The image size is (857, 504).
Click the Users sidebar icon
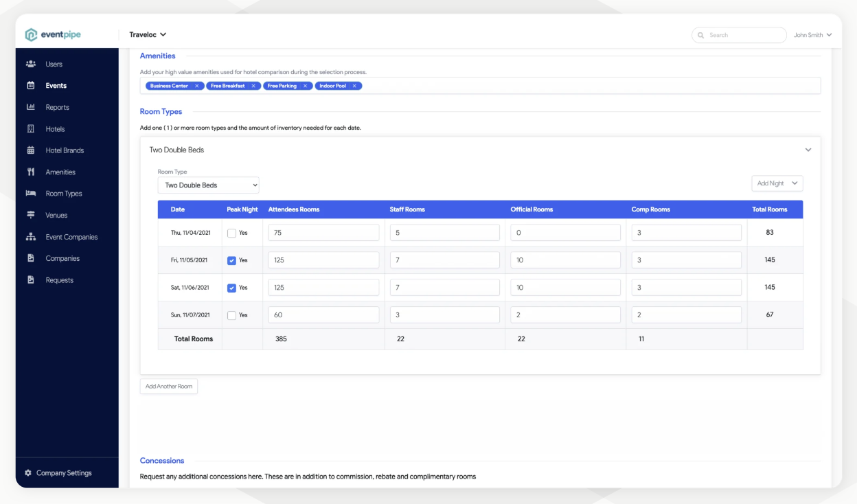[x=31, y=64]
